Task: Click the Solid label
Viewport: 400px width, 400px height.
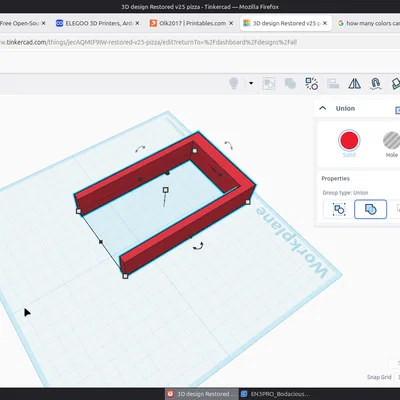Action: click(x=349, y=155)
